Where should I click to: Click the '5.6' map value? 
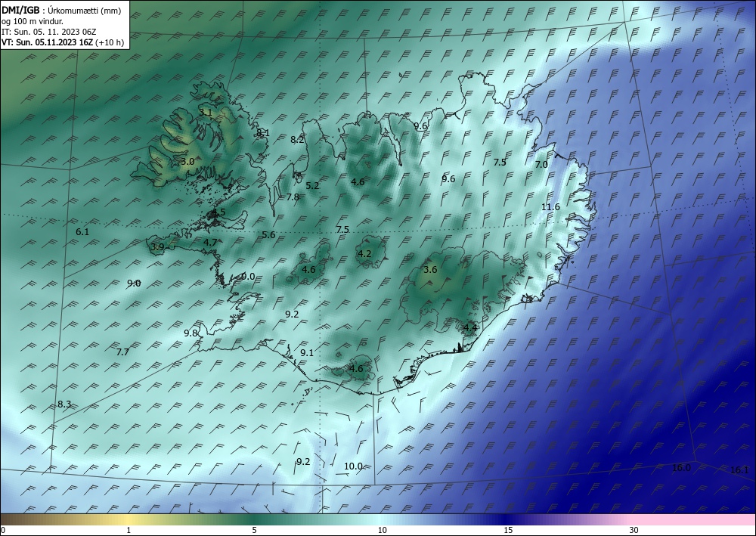268,235
